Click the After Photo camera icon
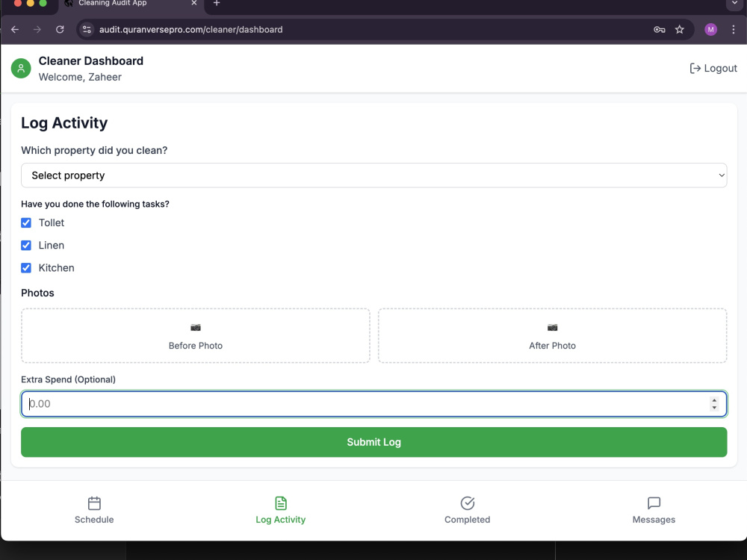This screenshot has width=747, height=560. 552,328
